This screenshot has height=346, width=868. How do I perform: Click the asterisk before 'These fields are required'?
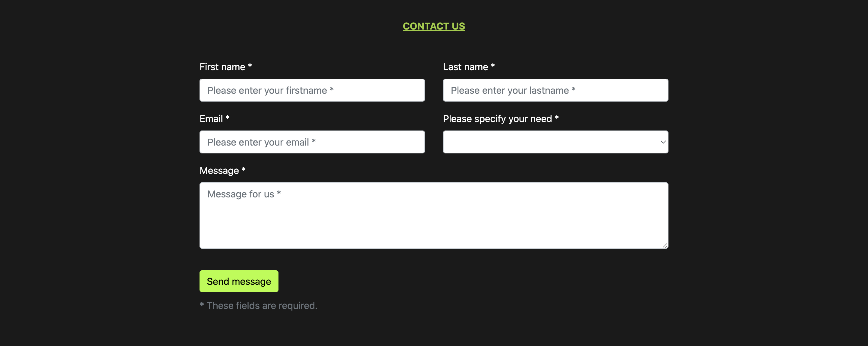pyautogui.click(x=202, y=305)
